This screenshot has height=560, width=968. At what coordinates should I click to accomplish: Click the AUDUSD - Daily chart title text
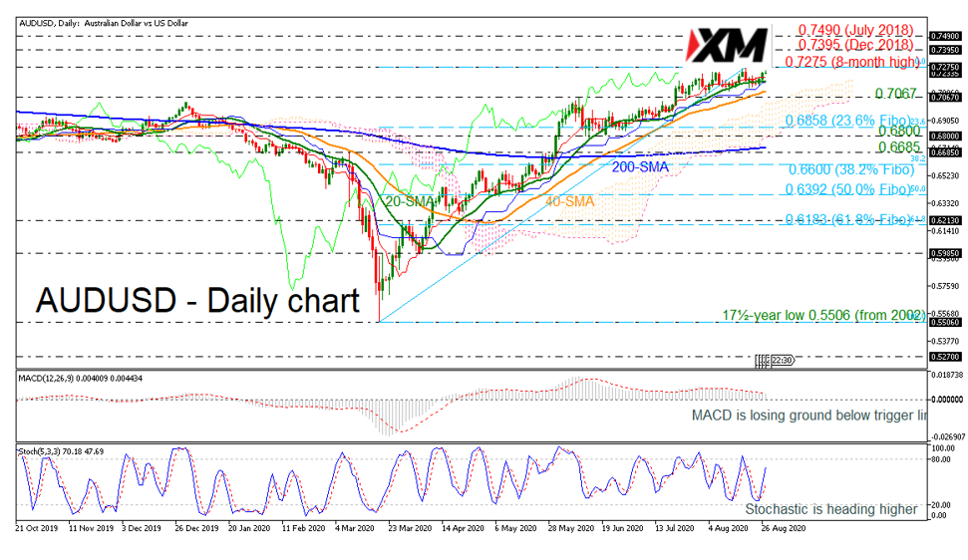click(197, 299)
